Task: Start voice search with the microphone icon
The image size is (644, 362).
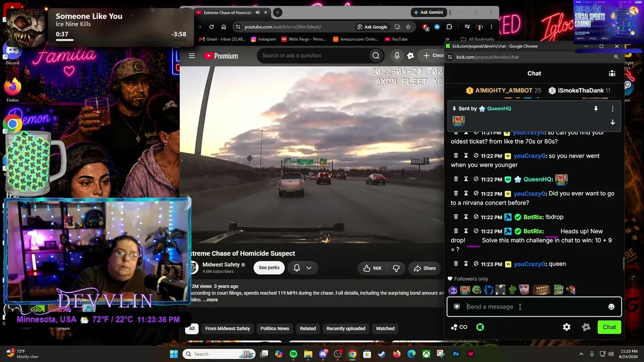Action: 397,56
